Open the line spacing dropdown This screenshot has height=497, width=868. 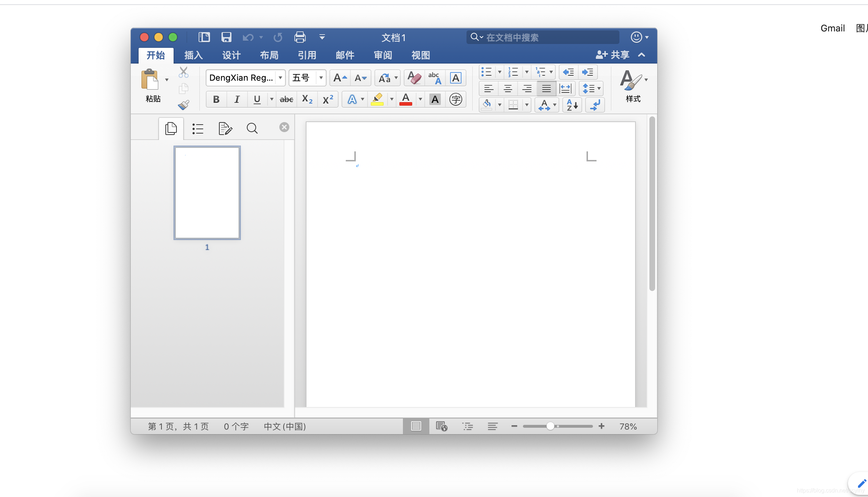click(x=599, y=89)
